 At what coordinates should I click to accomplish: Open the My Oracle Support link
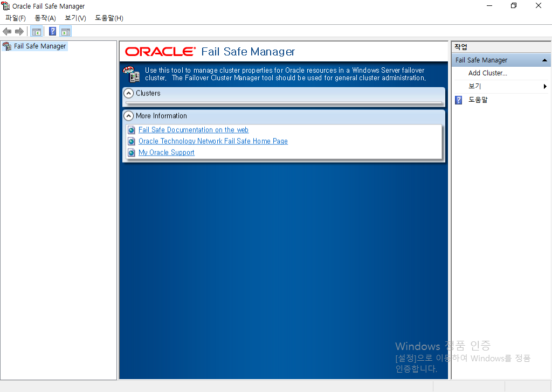[166, 152]
